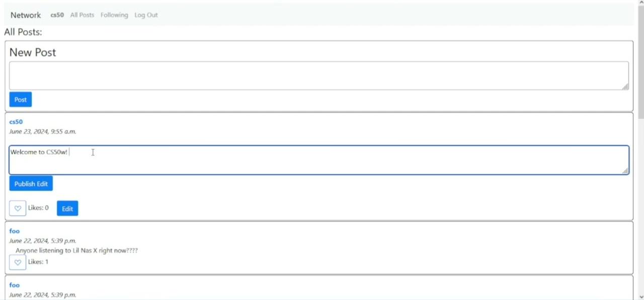
Task: Log Out of the account
Action: (146, 15)
